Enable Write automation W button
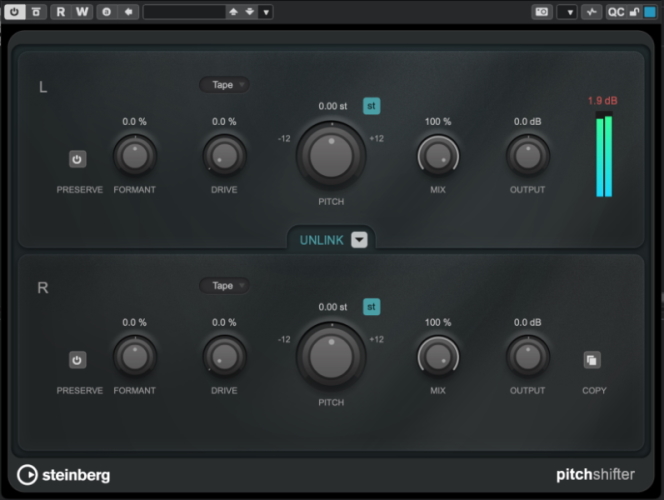The width and height of the screenshot is (664, 500). tap(82, 12)
